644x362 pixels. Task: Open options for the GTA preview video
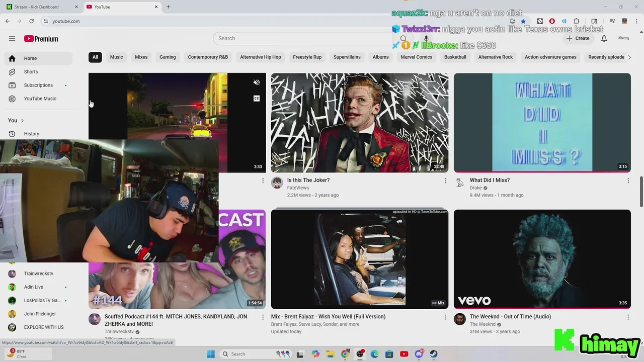pyautogui.click(x=263, y=180)
